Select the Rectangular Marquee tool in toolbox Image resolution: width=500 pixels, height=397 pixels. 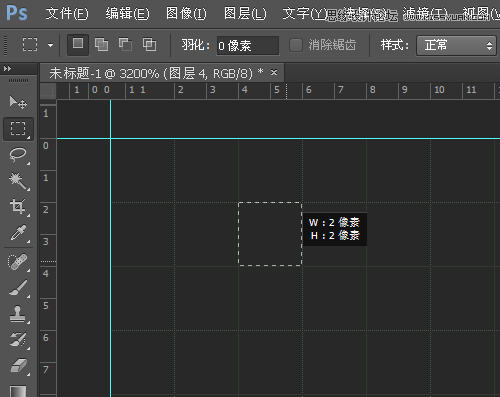tap(18, 128)
